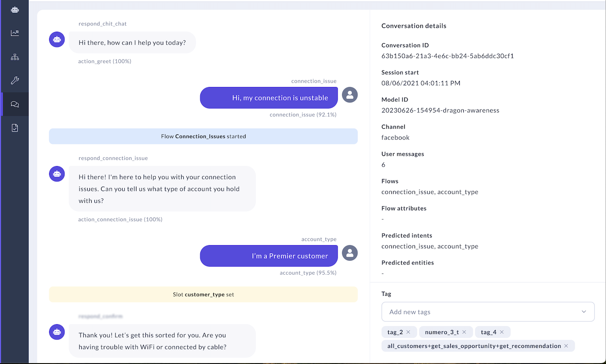Select the account_type (95.5%) confidence label
Image resolution: width=606 pixels, height=364 pixels.
click(x=307, y=272)
